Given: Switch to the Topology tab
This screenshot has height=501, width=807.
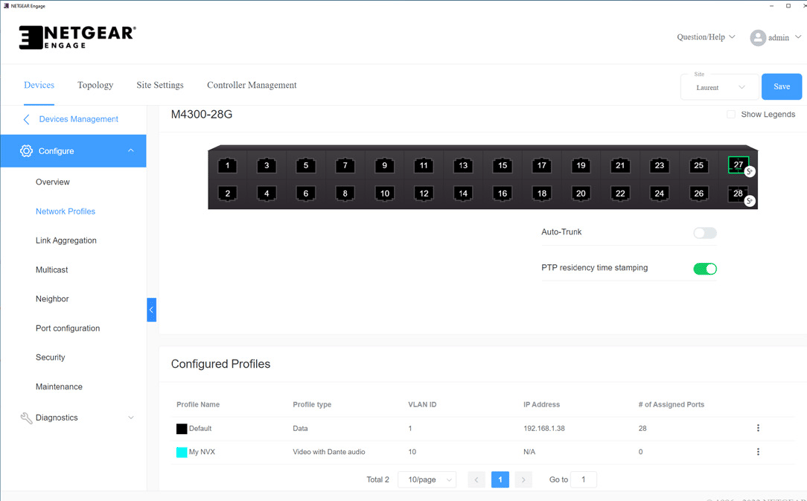Looking at the screenshot, I should click(x=95, y=85).
